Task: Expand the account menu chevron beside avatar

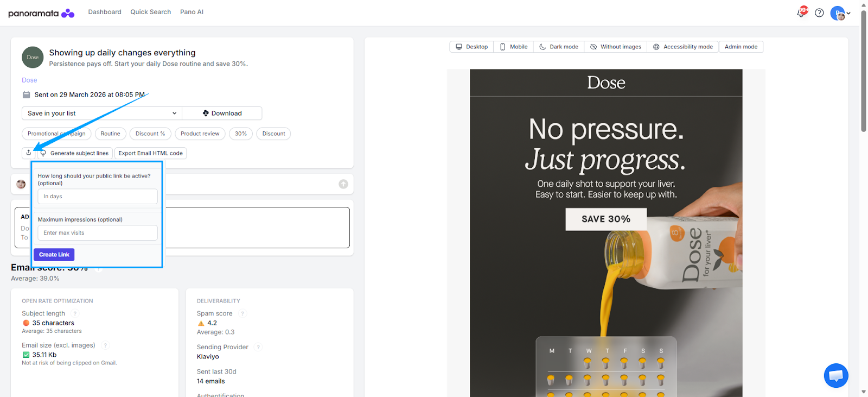Action: pos(848,13)
